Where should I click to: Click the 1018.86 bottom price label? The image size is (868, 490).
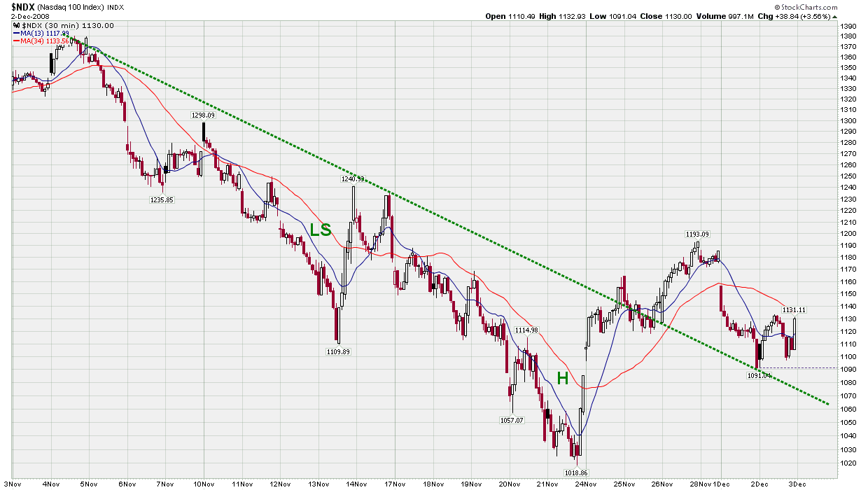coord(575,472)
